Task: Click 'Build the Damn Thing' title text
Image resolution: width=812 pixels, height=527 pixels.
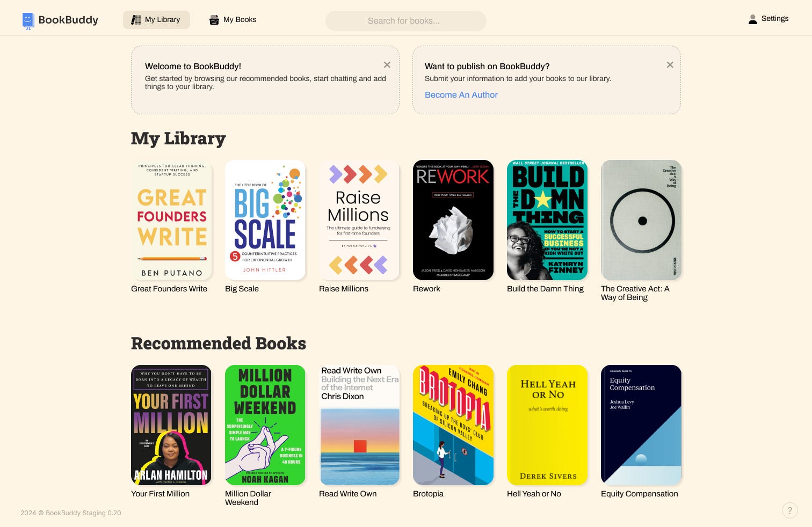Action: click(545, 289)
